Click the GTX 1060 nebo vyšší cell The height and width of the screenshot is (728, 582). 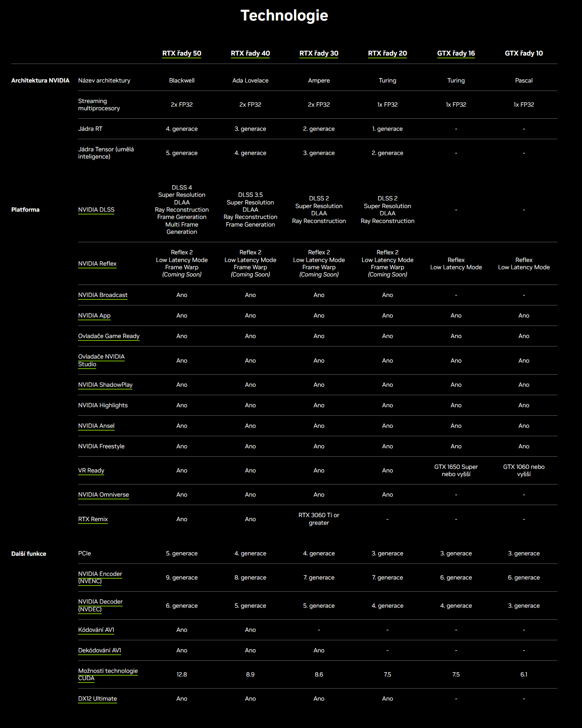pyautogui.click(x=524, y=470)
